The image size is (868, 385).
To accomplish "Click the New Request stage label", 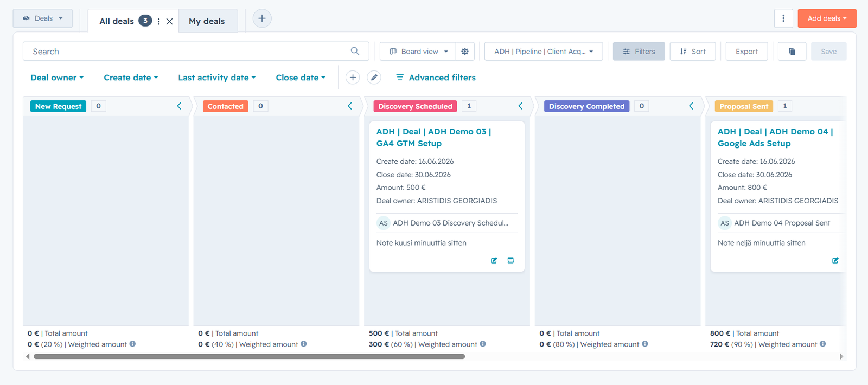I will [58, 106].
